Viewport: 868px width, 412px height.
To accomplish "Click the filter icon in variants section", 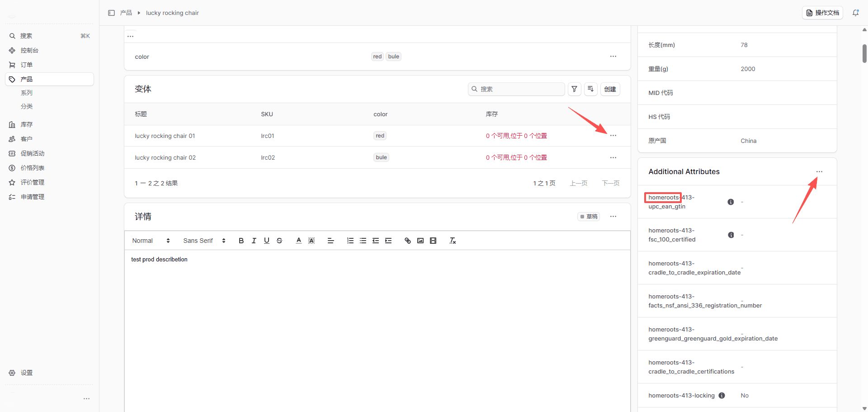I will click(x=574, y=89).
